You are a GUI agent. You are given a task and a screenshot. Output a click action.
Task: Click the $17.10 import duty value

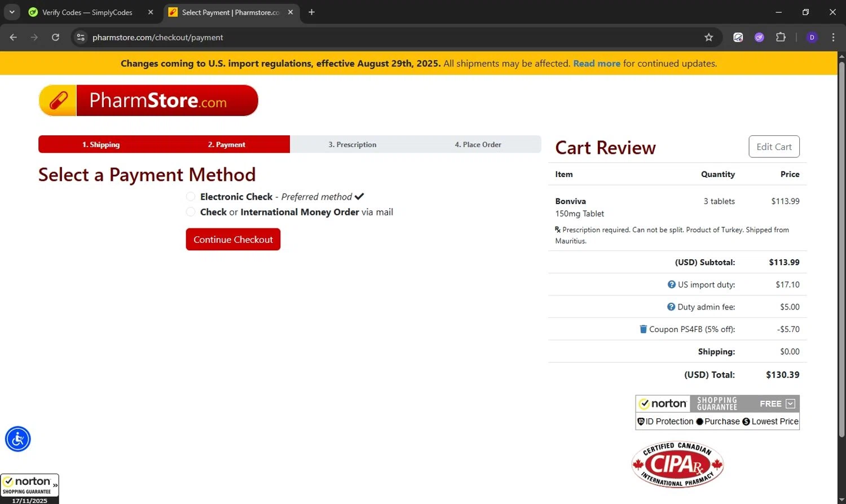pos(787,285)
